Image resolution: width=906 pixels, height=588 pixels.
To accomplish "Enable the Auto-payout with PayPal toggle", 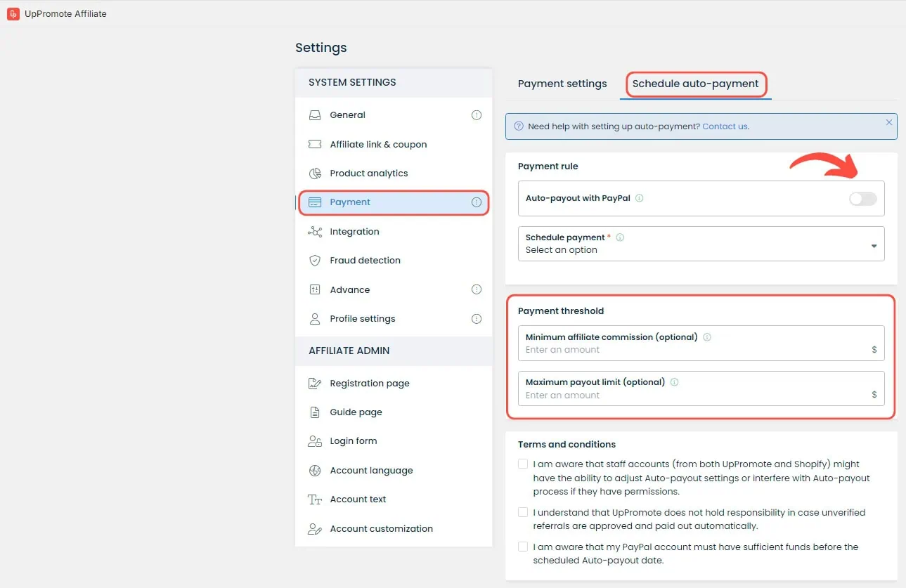I will point(862,199).
